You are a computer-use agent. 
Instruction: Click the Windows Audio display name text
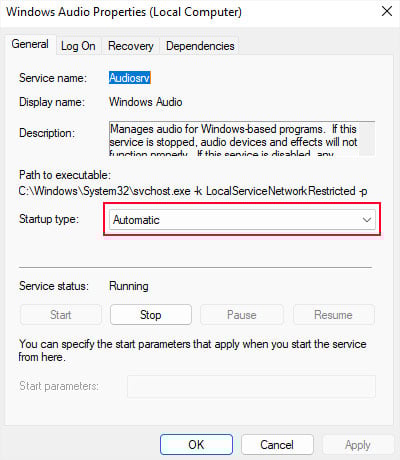[x=146, y=102]
